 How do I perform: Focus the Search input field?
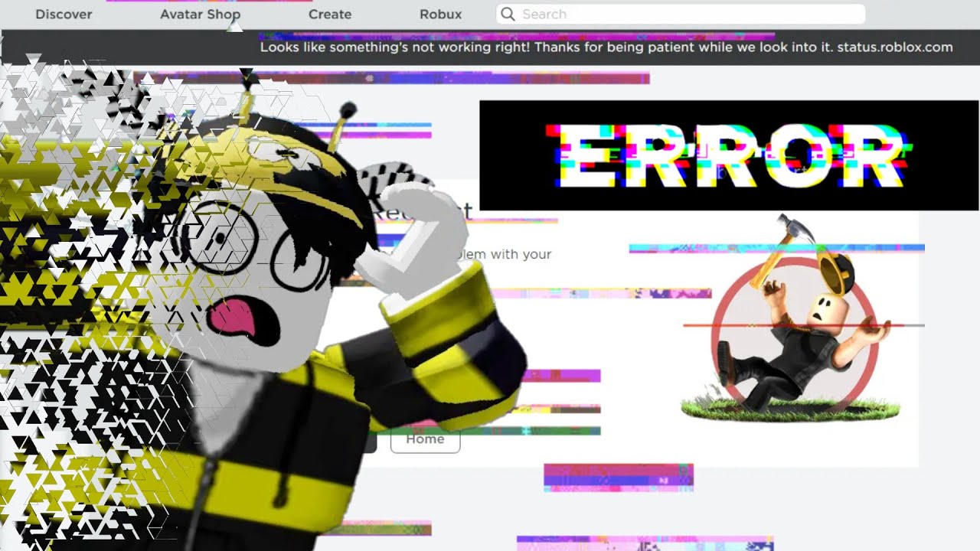681,14
